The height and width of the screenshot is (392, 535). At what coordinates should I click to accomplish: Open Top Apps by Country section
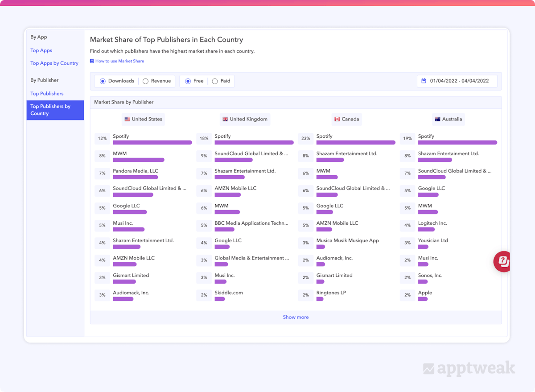54,63
